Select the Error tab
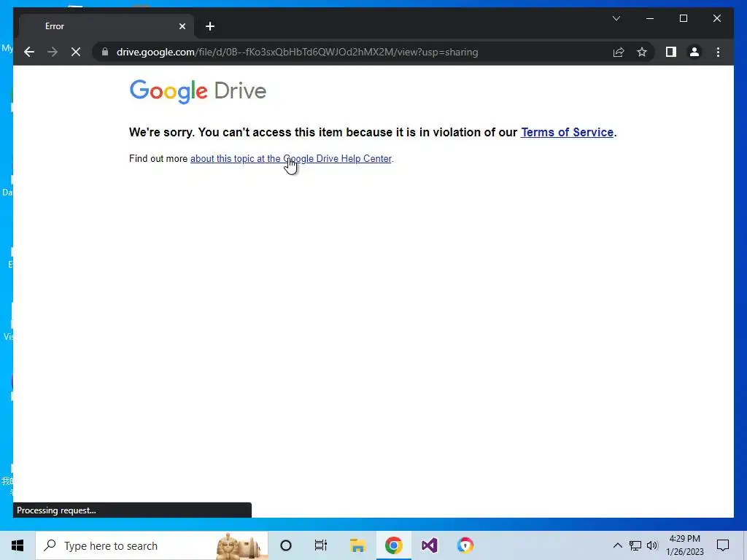747x560 pixels. (107, 26)
